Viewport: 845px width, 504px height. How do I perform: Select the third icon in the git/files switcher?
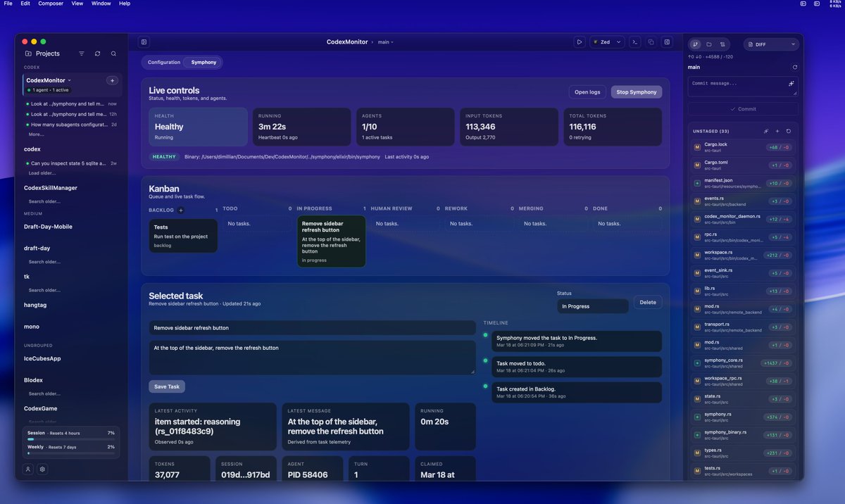[x=722, y=44]
